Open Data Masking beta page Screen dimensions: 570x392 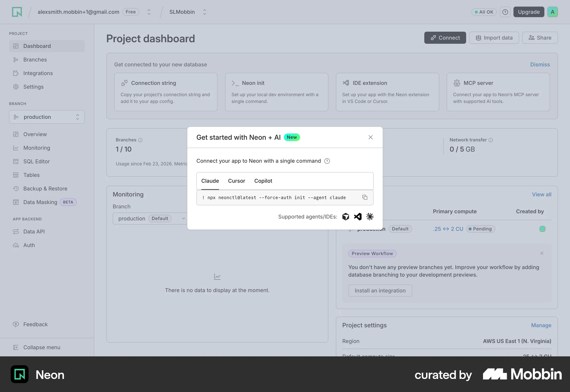coord(47,202)
